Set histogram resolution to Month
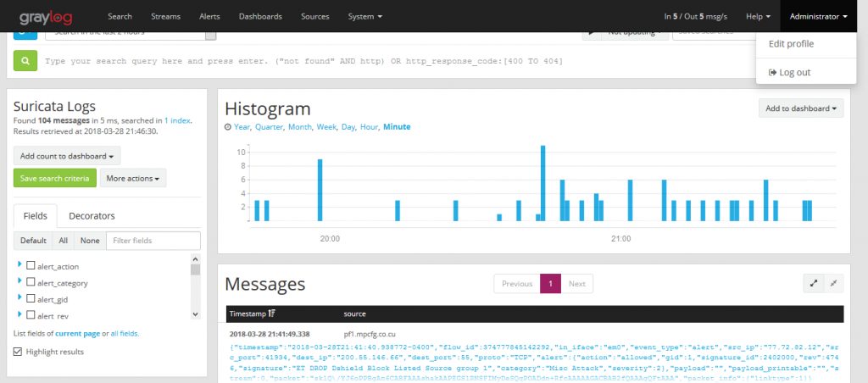This screenshot has width=868, height=383. (299, 127)
